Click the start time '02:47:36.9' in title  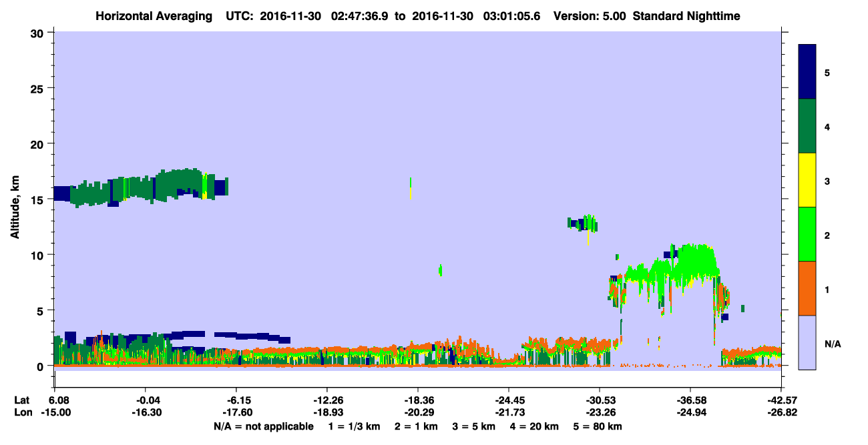pyautogui.click(x=359, y=16)
